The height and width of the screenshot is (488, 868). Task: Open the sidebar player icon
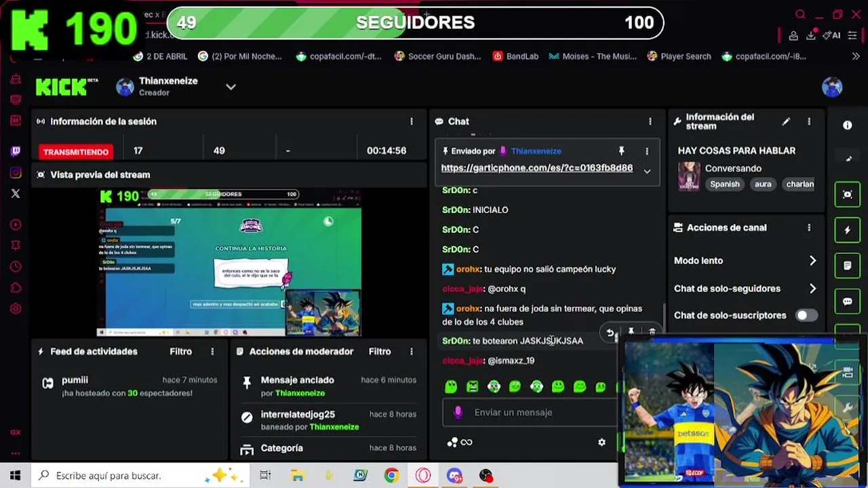[16, 224]
